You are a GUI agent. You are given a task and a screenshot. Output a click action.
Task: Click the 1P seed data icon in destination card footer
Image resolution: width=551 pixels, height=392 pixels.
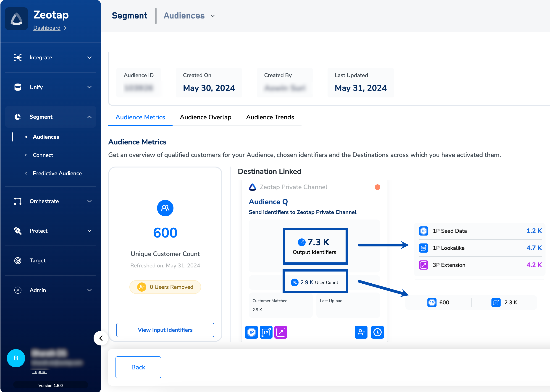[251, 332]
